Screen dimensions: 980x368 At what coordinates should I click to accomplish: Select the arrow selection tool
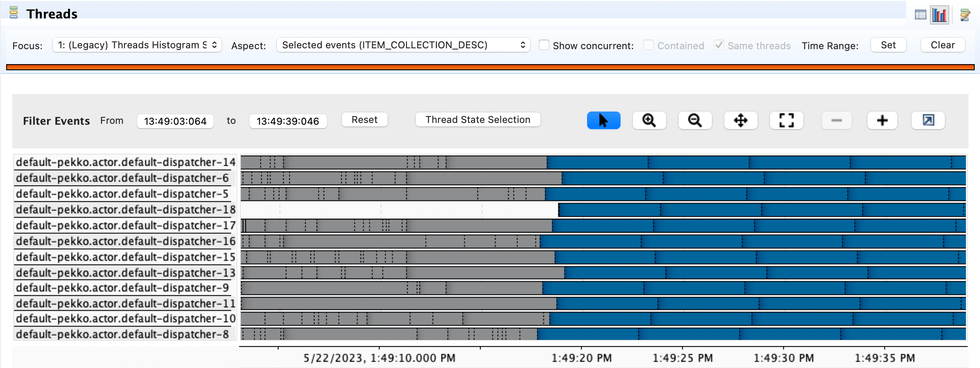pyautogui.click(x=603, y=120)
